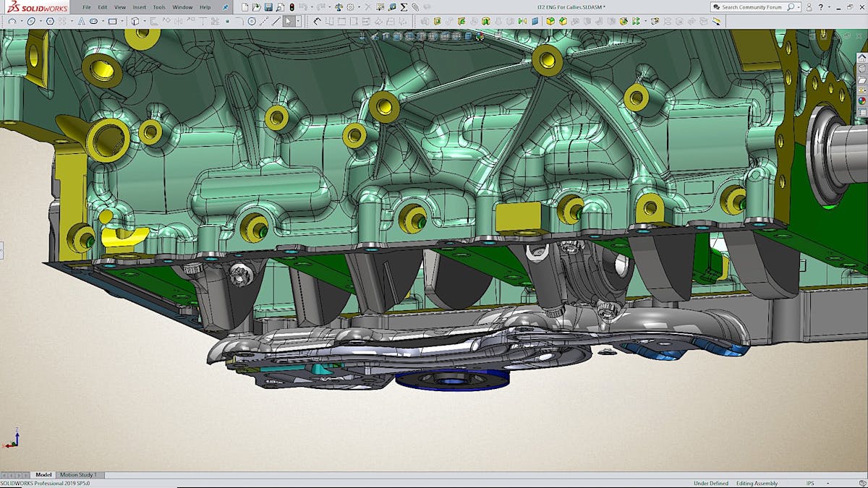Screen dimensions: 868x488
Task: Click the Sigma equations icon
Action: (404, 7)
